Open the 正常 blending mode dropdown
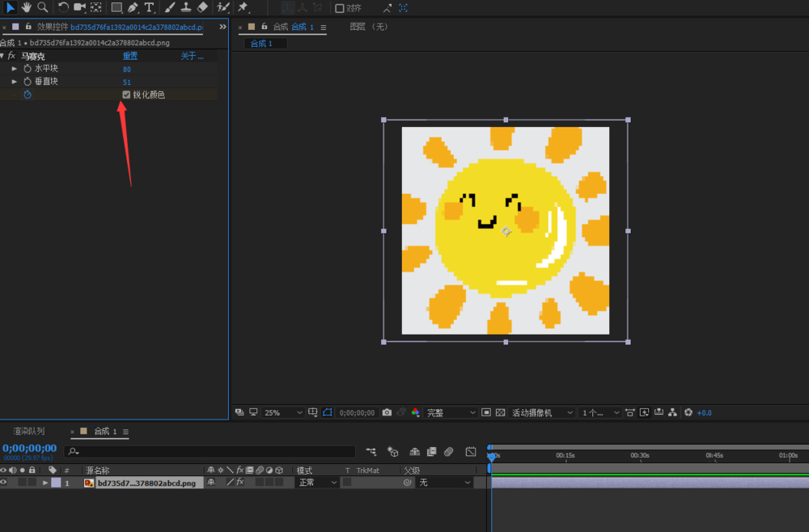Image resolution: width=809 pixels, height=532 pixels. [x=316, y=483]
